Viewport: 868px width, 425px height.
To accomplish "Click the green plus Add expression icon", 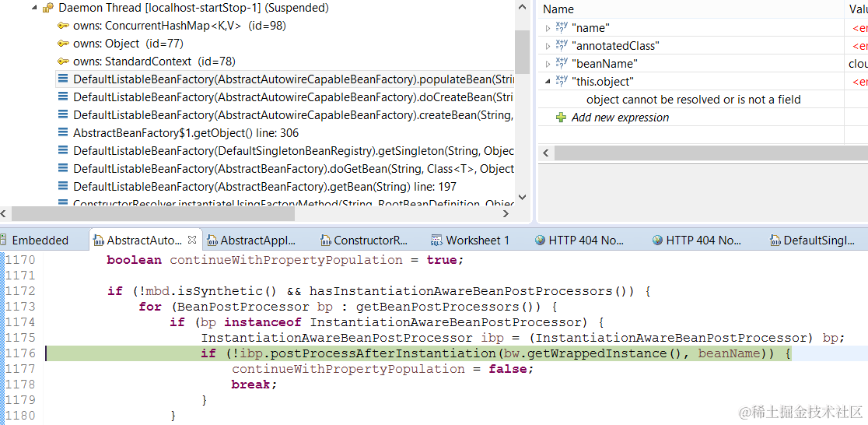I will coord(562,118).
